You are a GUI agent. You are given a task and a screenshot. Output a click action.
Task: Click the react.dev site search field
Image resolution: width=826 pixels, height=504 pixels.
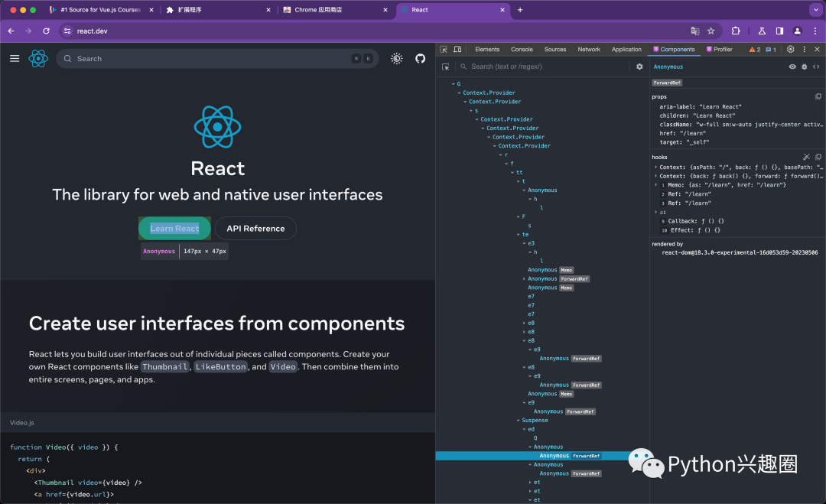click(x=217, y=58)
